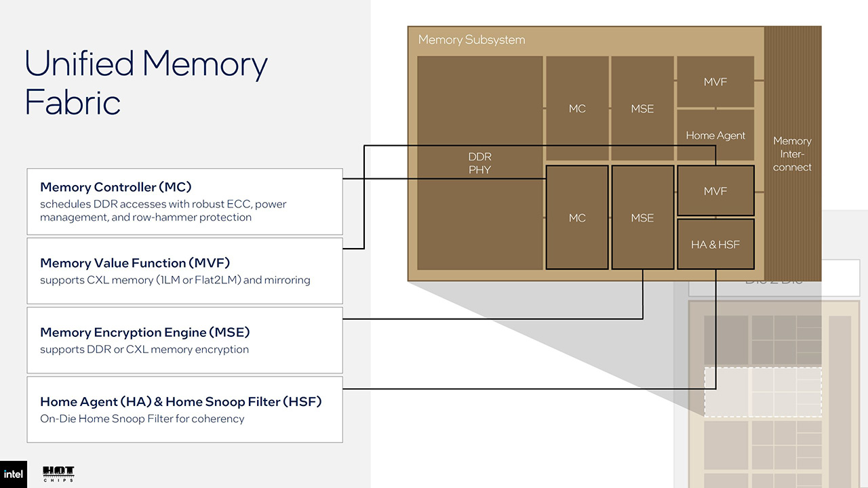
Task: Click the outlined lower MVF block
Action: 715,191
